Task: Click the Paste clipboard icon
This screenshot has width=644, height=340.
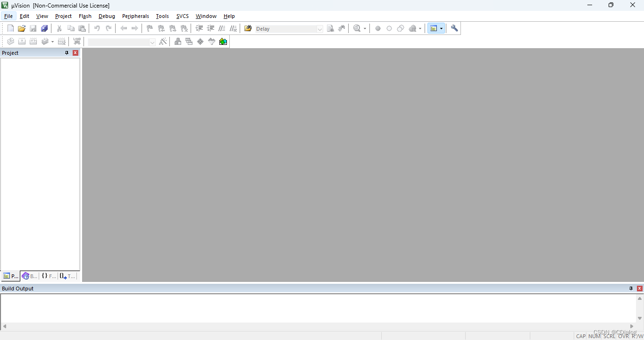Action: pos(82,28)
